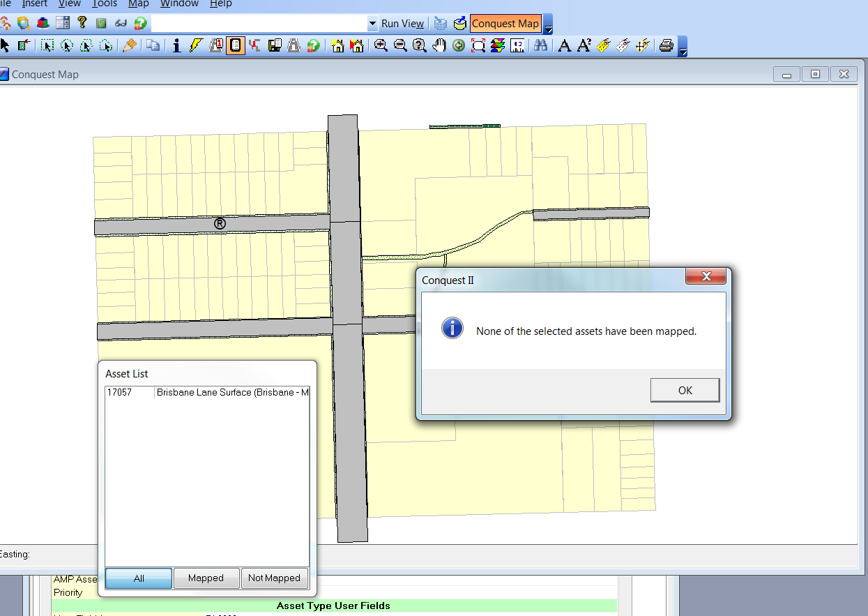The width and height of the screenshot is (868, 616).
Task: Open the Insert menu
Action: tap(35, 3)
